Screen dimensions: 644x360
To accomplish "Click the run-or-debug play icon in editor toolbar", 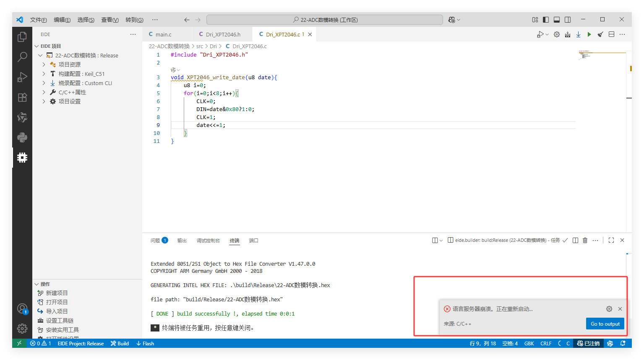I will (x=540, y=34).
